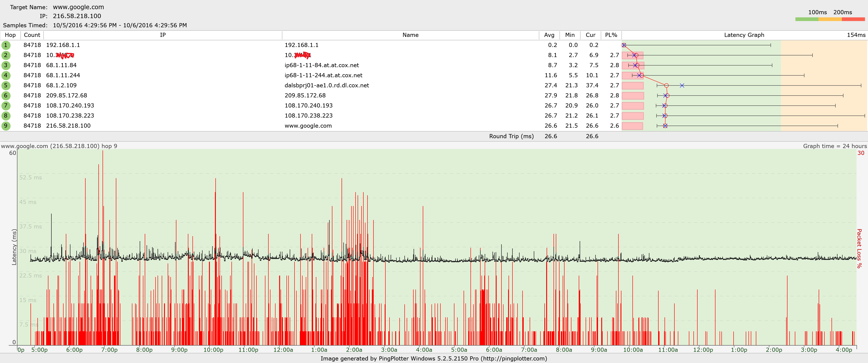The image size is (868, 363).
Task: Click the hop 5 blue X current-latency marker
Action: pos(682,85)
